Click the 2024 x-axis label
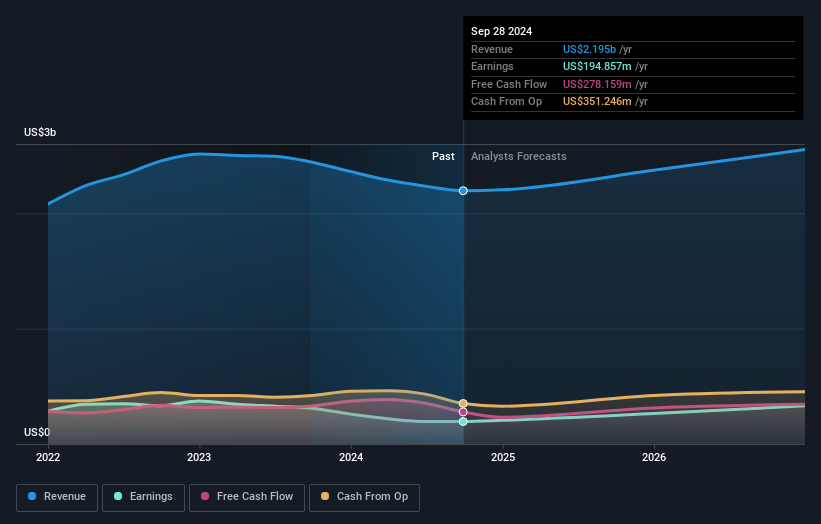This screenshot has width=821, height=524. [351, 458]
